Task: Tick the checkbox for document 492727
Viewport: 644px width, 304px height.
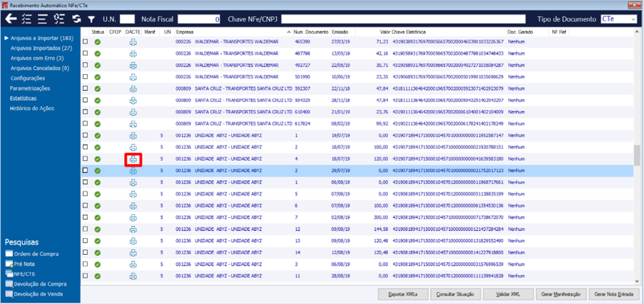Action: [85, 65]
